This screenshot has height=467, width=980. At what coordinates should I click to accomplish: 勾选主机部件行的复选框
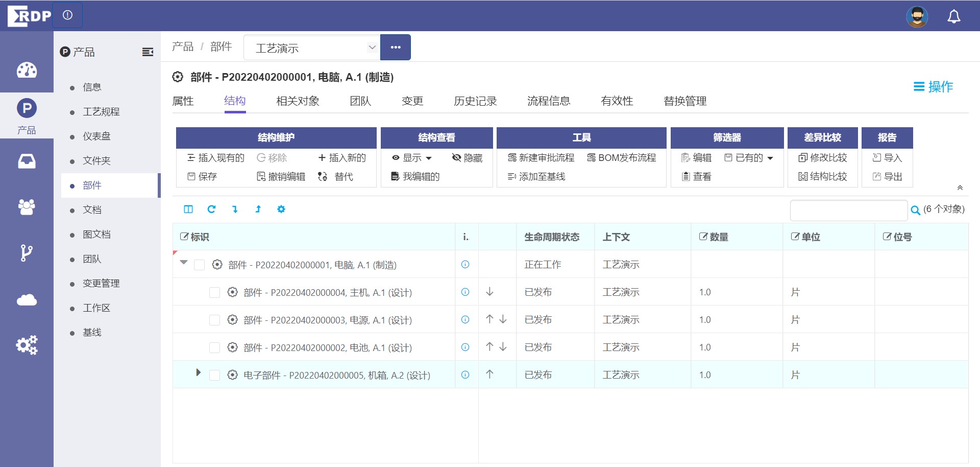pos(214,292)
